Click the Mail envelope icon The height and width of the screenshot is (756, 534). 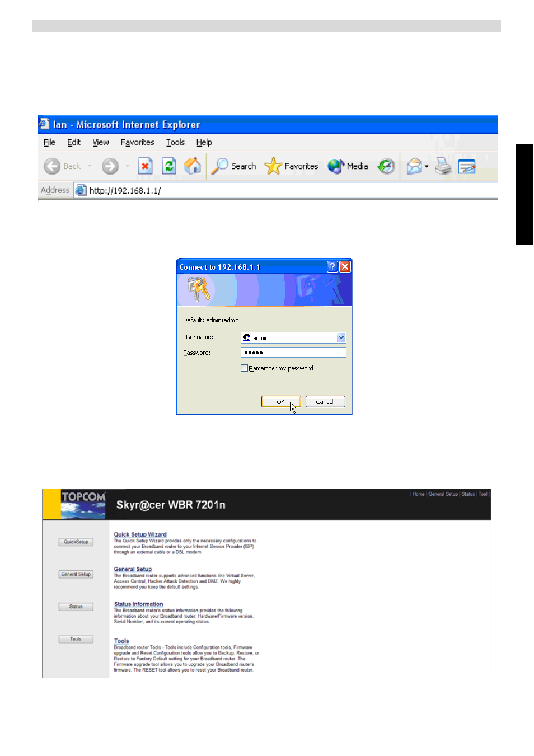pos(414,166)
